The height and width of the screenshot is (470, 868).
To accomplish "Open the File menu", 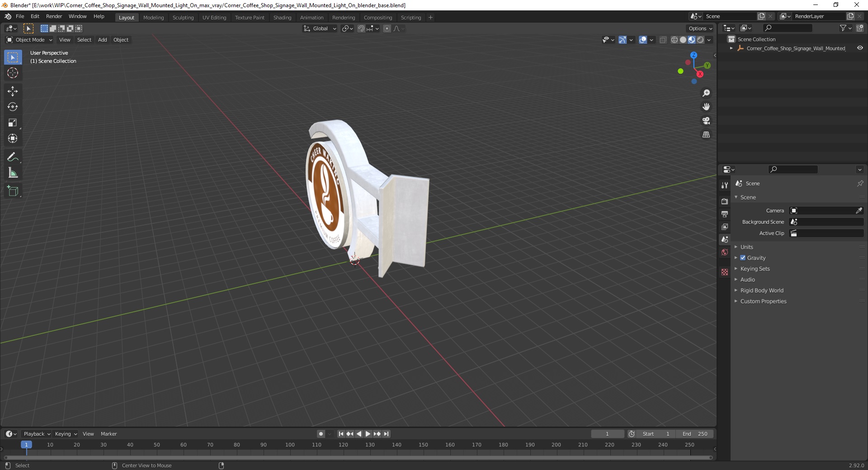I will coord(20,16).
